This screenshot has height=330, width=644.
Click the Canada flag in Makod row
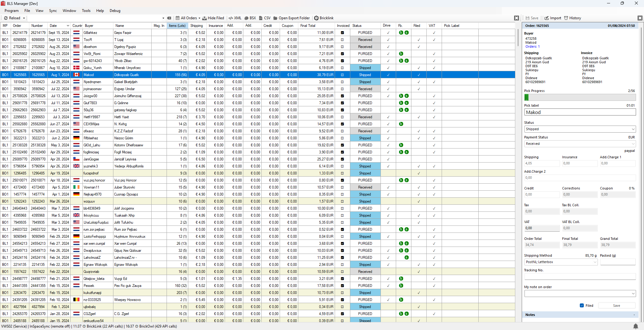[x=76, y=75]
